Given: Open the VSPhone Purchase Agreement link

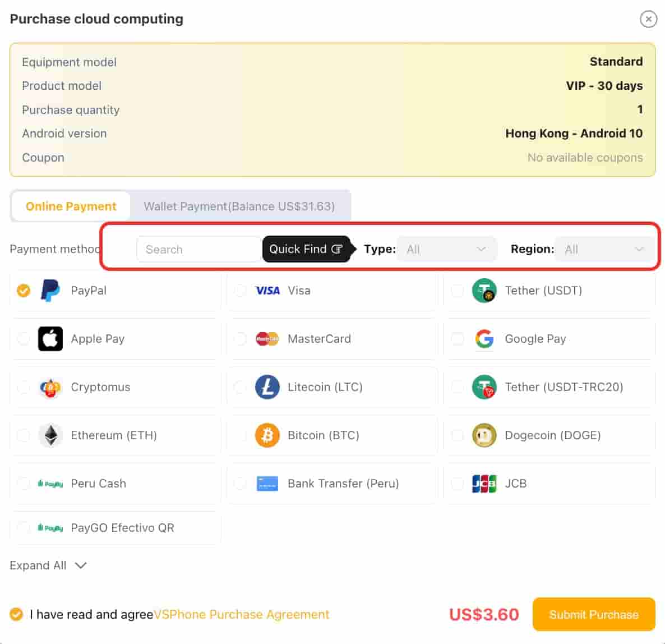Looking at the screenshot, I should pyautogui.click(x=241, y=614).
